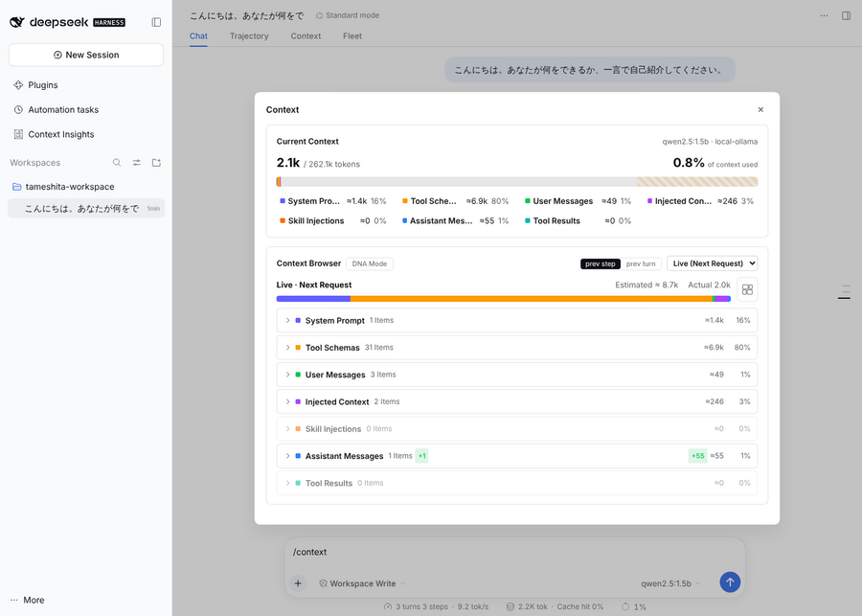Click the User Messages legend entry
The height and width of the screenshot is (616, 862).
tap(578, 201)
